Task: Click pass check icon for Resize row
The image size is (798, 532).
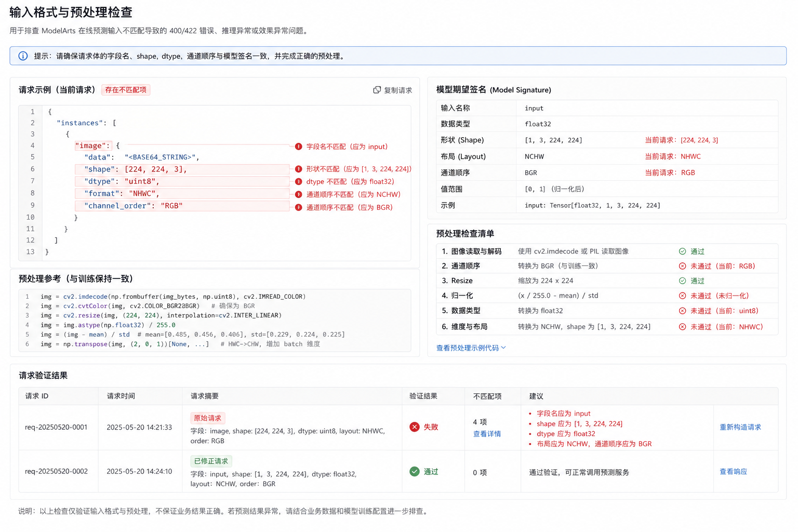Action: [683, 281]
